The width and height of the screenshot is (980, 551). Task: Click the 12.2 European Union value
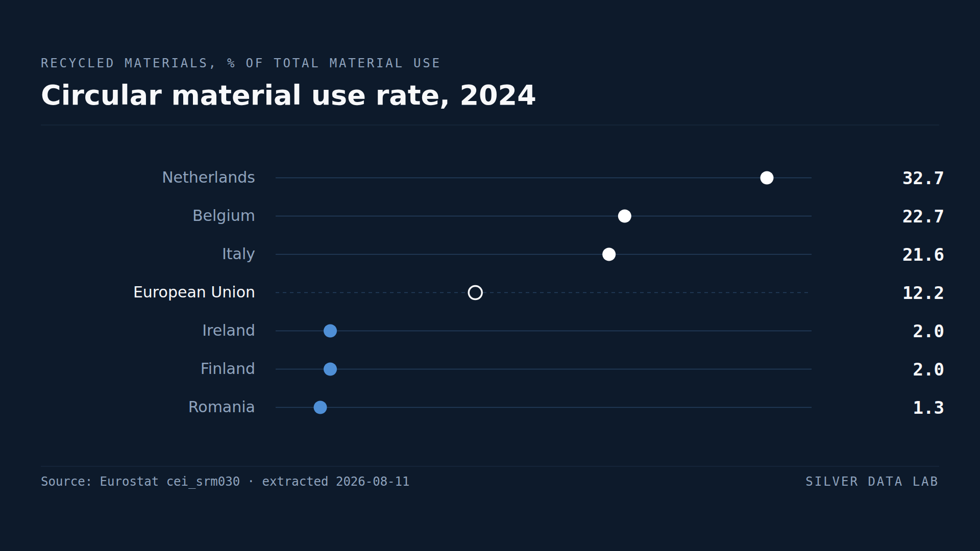pos(923,293)
